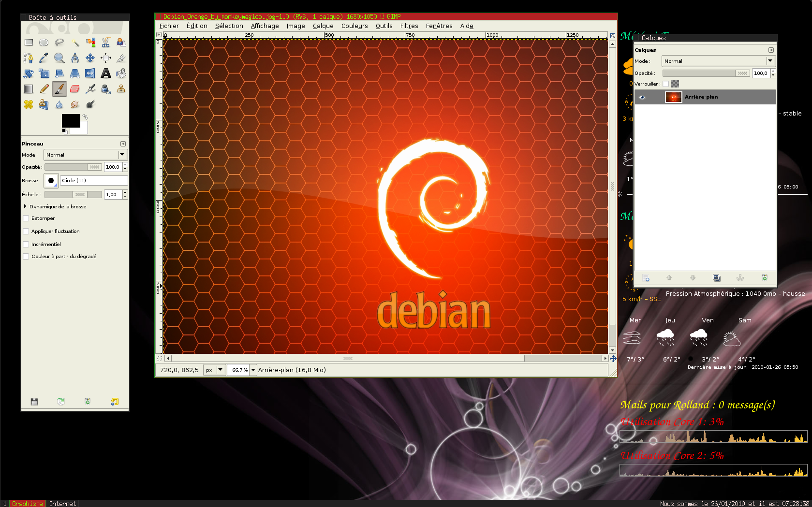
Task: Open the px unit dropdown
Action: (214, 370)
